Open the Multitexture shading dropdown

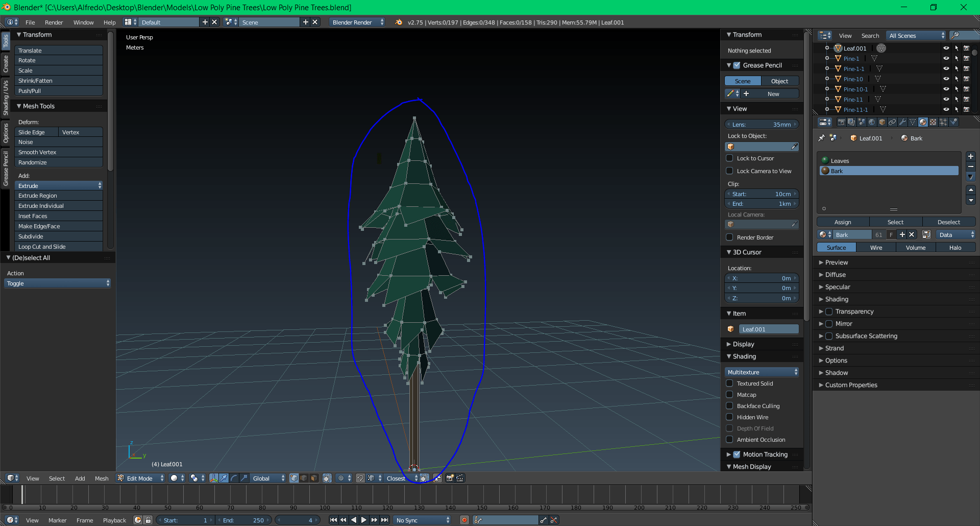(x=762, y=372)
